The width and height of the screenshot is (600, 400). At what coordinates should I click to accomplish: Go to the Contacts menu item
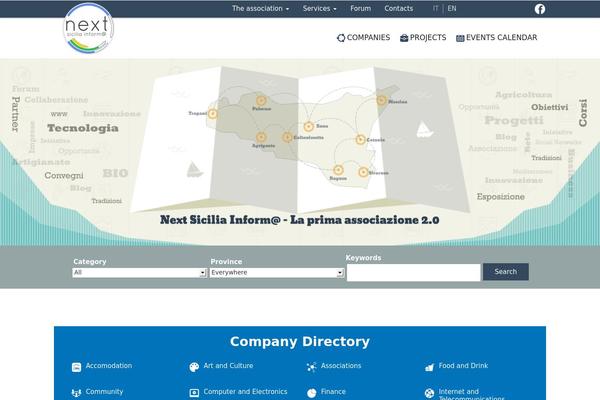pyautogui.click(x=398, y=8)
